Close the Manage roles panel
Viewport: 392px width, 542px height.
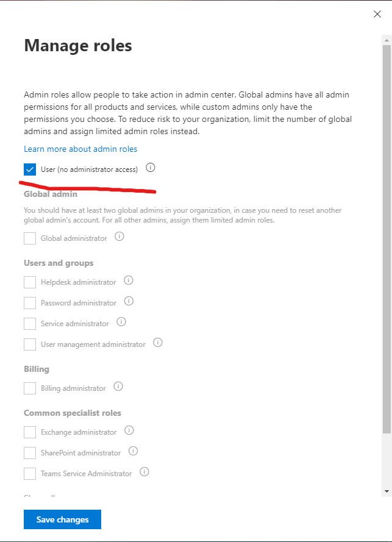click(x=377, y=14)
